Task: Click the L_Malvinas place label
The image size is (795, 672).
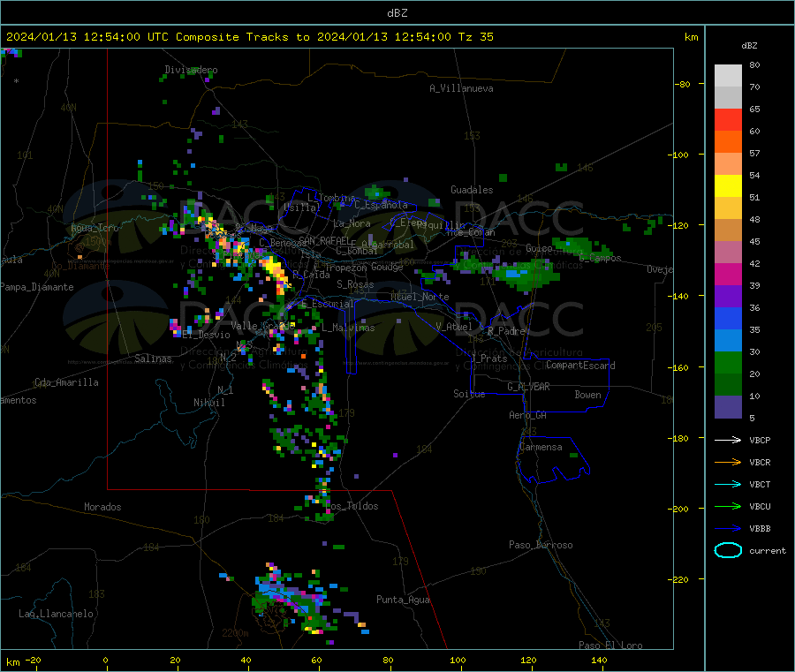Action: pyautogui.click(x=348, y=328)
